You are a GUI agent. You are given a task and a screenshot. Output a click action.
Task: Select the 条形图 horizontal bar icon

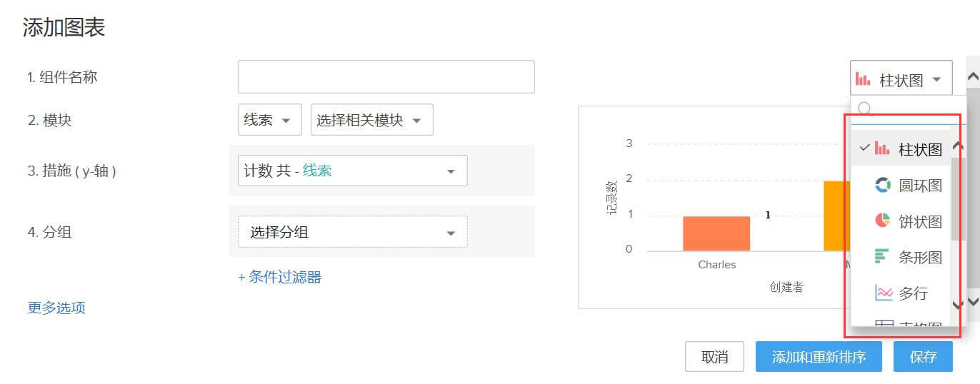point(882,256)
